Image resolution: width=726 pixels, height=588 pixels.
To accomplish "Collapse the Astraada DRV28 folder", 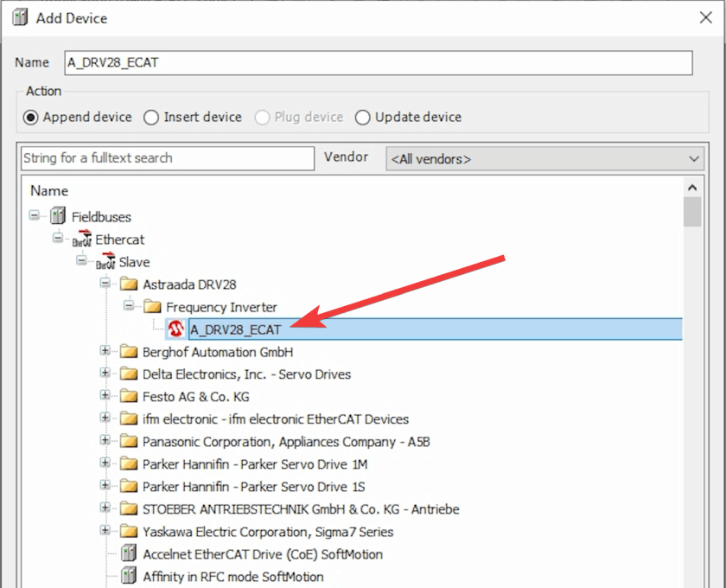I will tap(105, 283).
